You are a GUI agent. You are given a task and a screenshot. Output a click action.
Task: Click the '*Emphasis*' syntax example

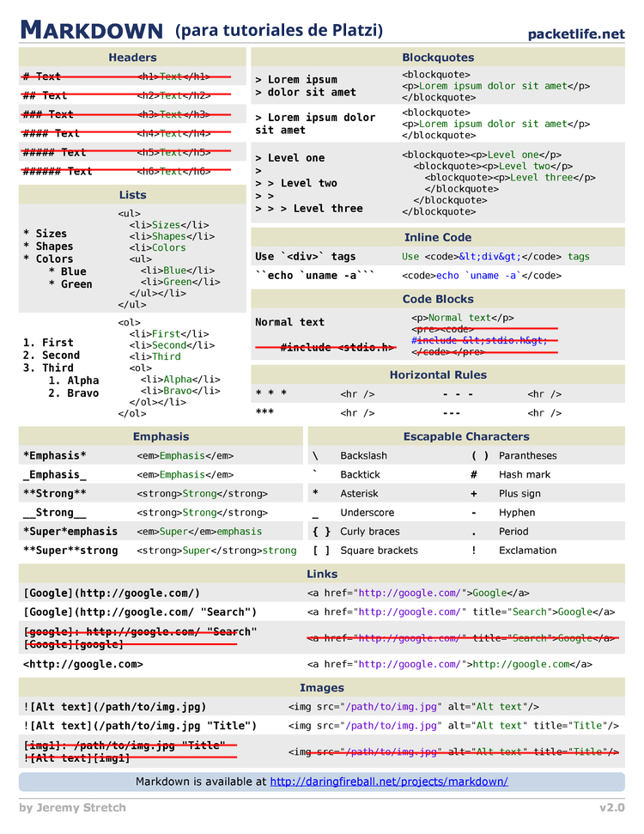coord(54,455)
